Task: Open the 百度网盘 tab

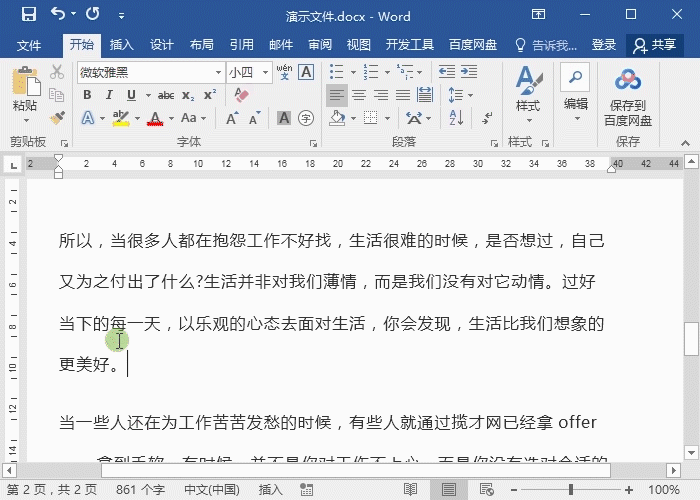Action: click(x=473, y=45)
